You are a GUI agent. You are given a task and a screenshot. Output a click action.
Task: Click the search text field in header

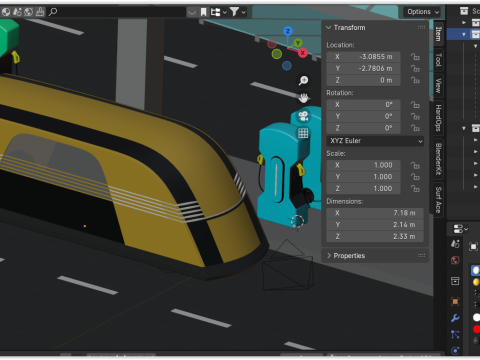(117, 12)
